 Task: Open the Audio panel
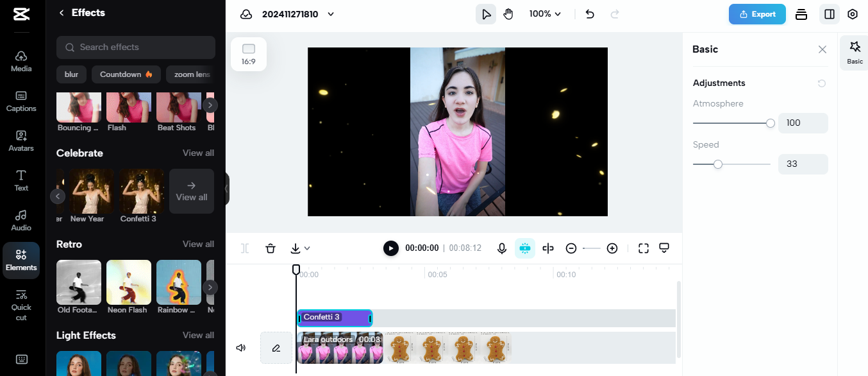(x=21, y=221)
